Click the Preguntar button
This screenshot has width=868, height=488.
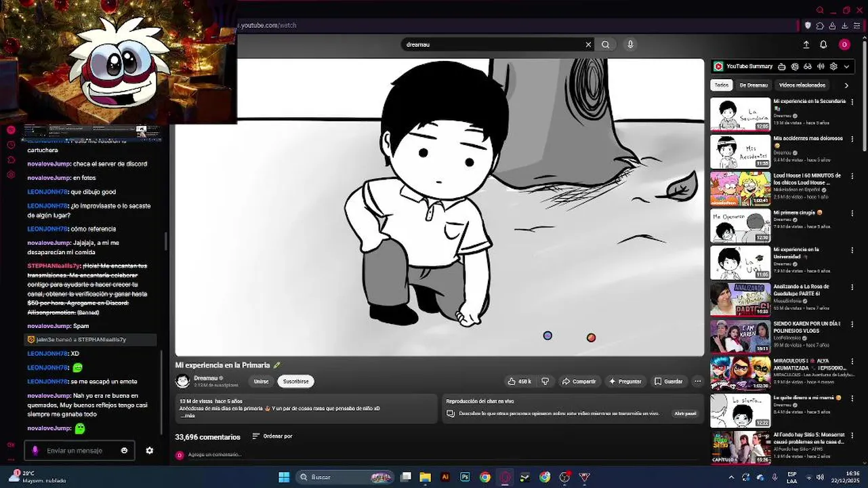tap(625, 382)
